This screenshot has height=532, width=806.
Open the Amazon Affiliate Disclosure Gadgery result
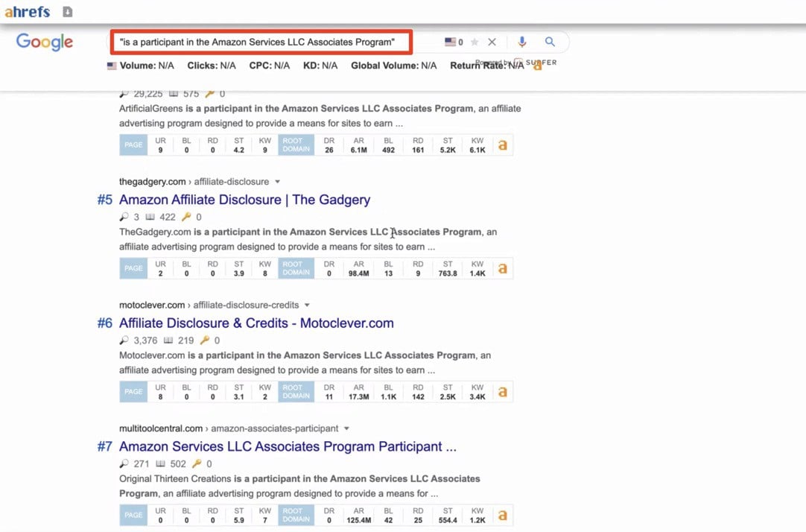point(244,200)
